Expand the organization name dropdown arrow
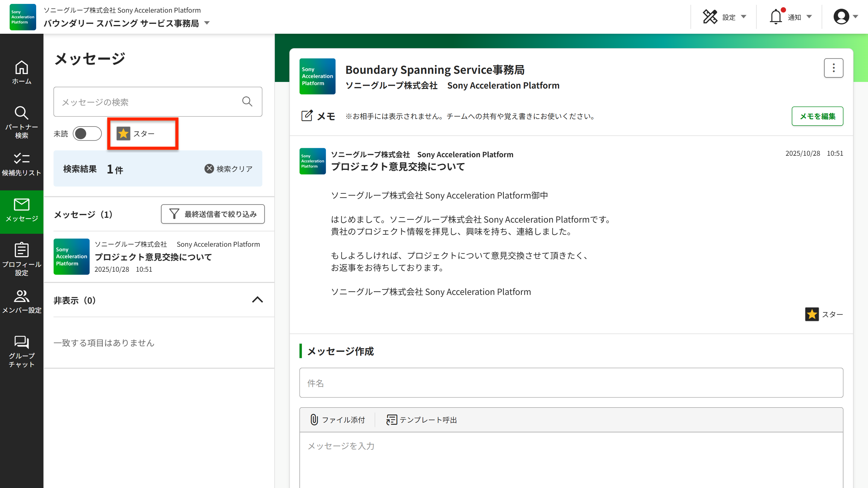 point(207,23)
